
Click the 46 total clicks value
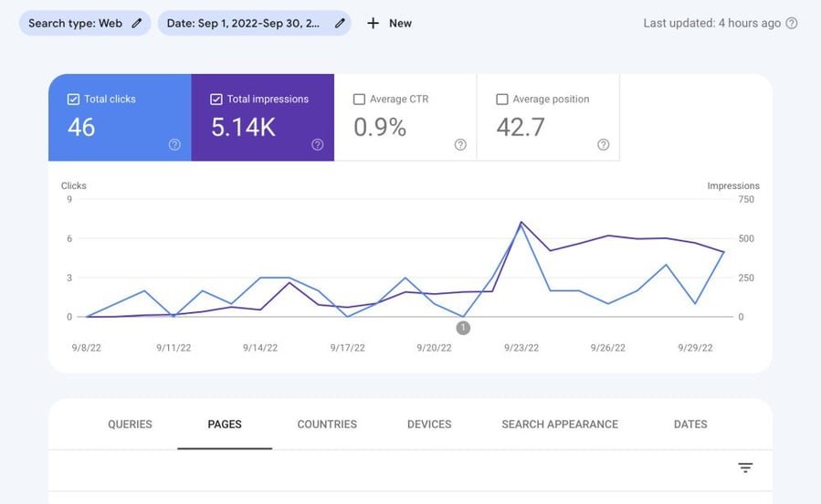pyautogui.click(x=81, y=127)
